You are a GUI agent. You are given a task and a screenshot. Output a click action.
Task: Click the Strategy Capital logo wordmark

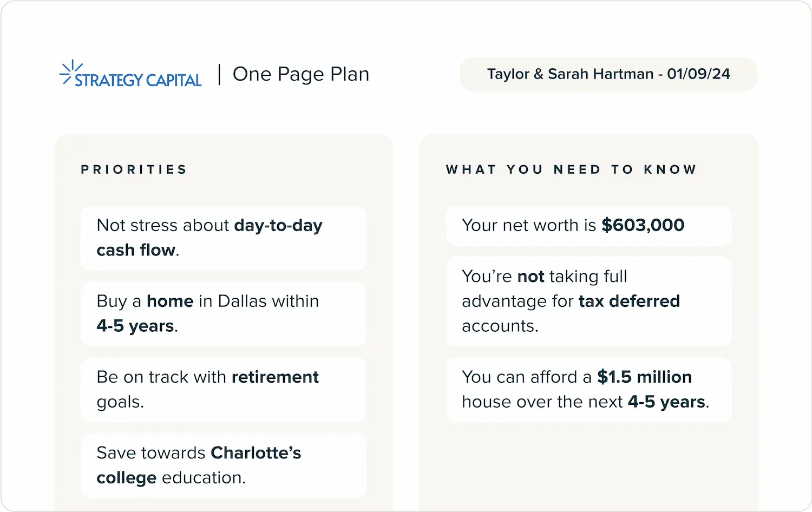tap(138, 80)
